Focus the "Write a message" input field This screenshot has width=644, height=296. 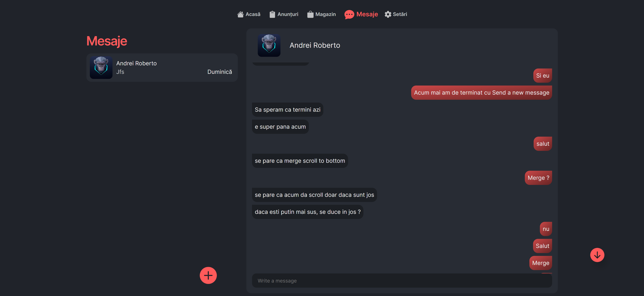point(402,281)
